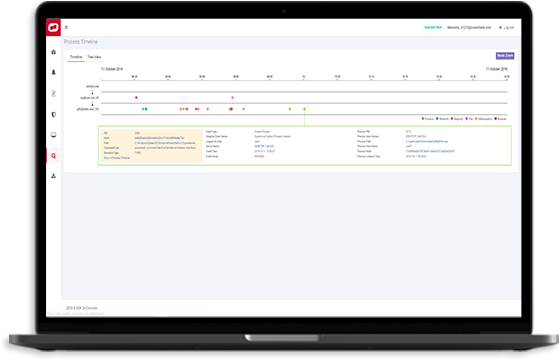
Task: Click the green Process legend swatch
Action: coord(423,119)
